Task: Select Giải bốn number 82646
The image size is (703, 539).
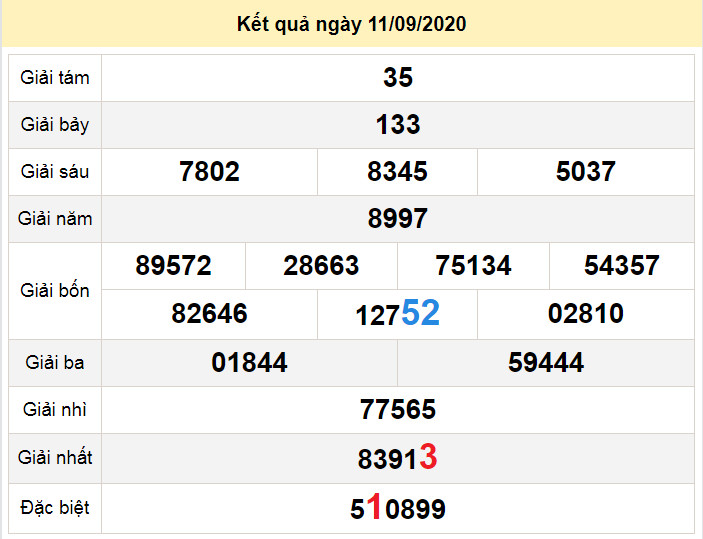Action: point(209,313)
